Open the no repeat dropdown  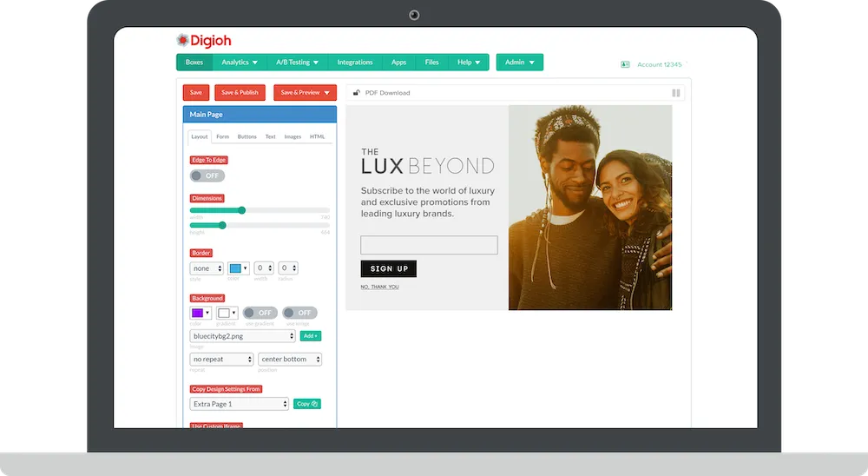221,359
